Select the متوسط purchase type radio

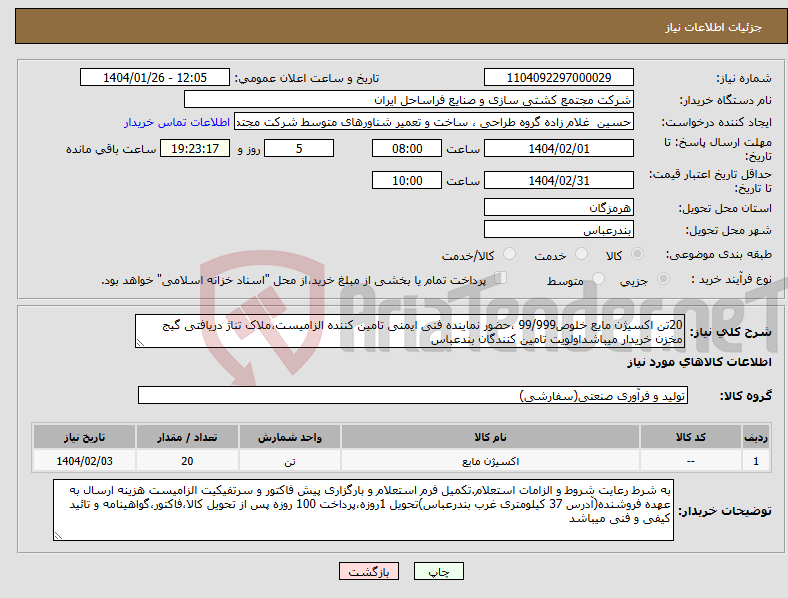tap(598, 278)
